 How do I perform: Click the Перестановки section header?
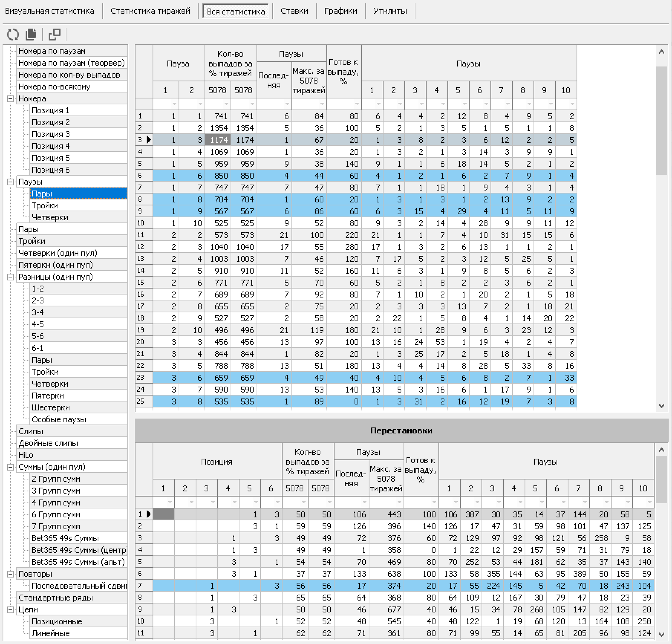click(x=401, y=430)
